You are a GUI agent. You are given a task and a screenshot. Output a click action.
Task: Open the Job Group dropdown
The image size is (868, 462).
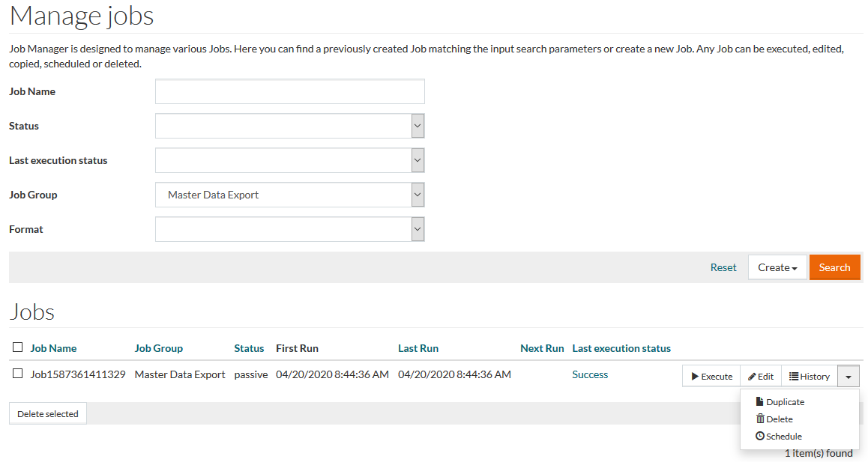[x=418, y=195]
